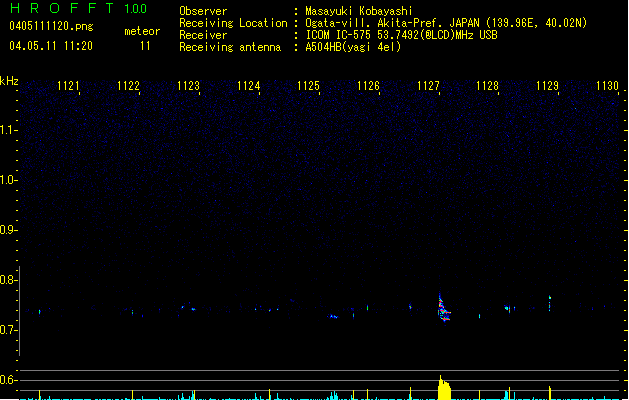Click the date stamp 04.05.11 11:20
Image resolution: width=629 pixels, height=400 pixels.
[x=51, y=46]
